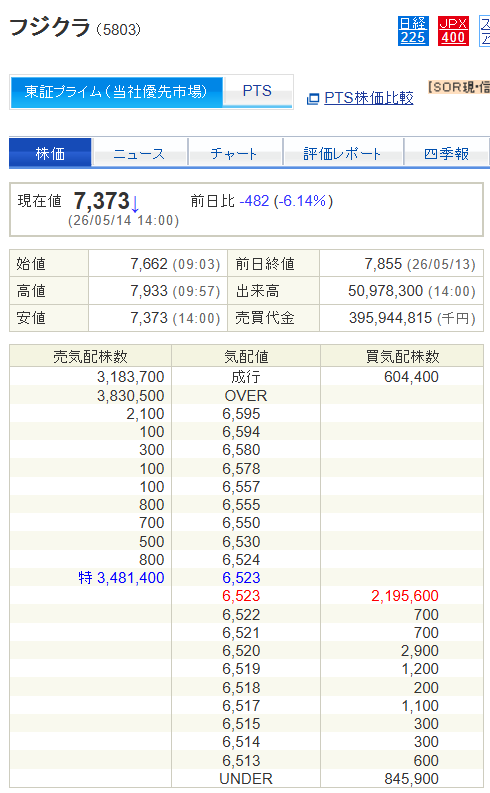Click the bid price 6,514
490x793 pixels.
[x=241, y=742]
